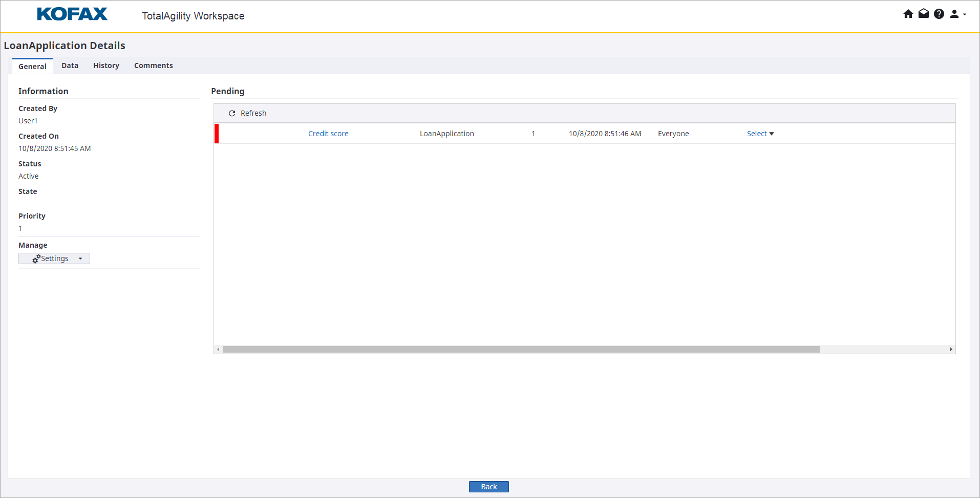Image resolution: width=980 pixels, height=498 pixels.
Task: Open the Help question mark icon
Action: 939,14
